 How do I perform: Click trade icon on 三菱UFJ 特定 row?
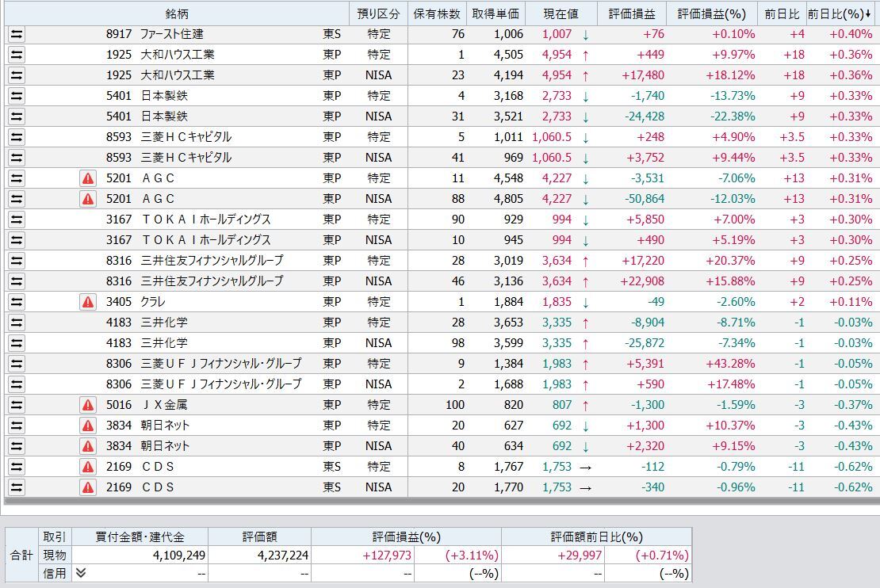click(x=17, y=364)
